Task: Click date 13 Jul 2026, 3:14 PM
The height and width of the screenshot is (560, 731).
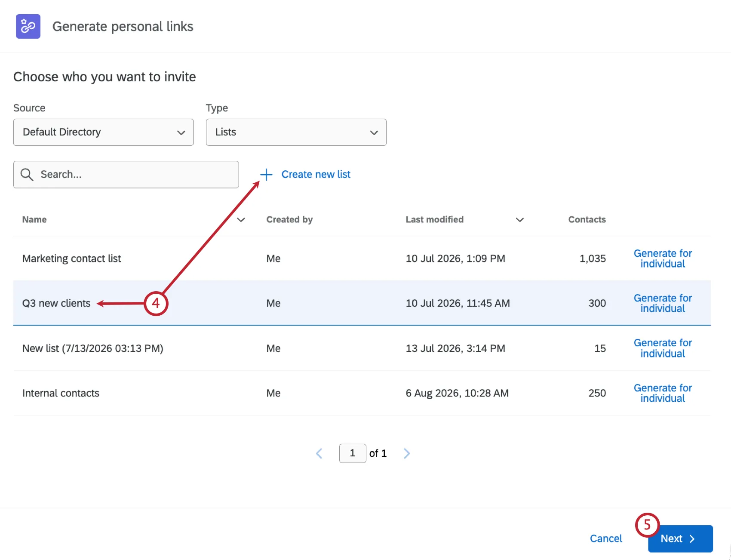Action: click(x=455, y=348)
